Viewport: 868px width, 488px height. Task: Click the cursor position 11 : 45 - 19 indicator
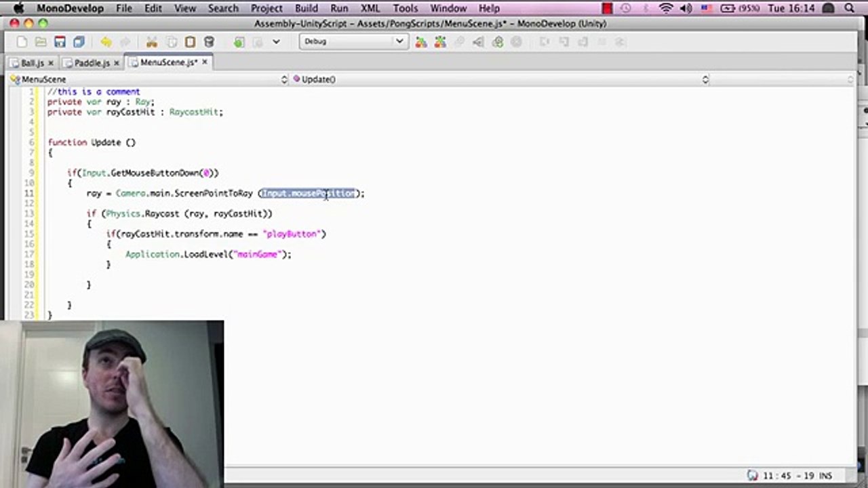(x=789, y=476)
